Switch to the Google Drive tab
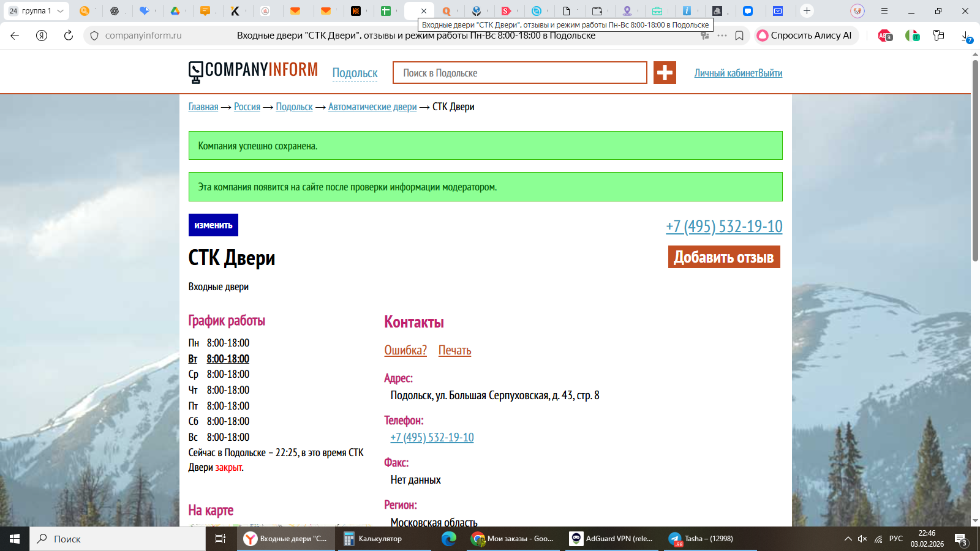Viewport: 980px width, 551px height. [x=175, y=11]
